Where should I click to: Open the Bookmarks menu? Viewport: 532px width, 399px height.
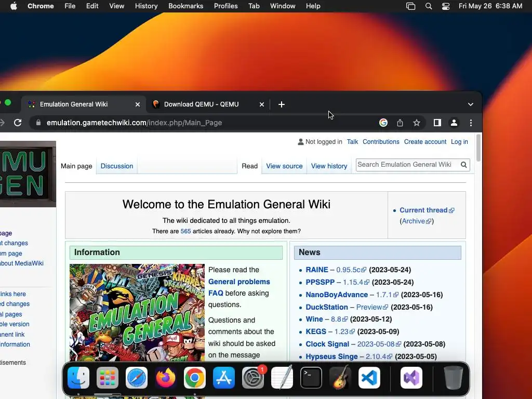186,6
